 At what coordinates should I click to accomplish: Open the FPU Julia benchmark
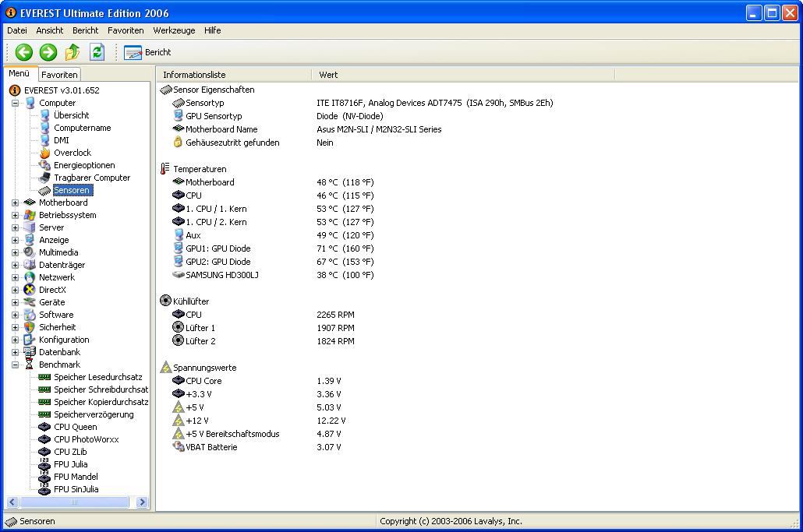pos(71,464)
